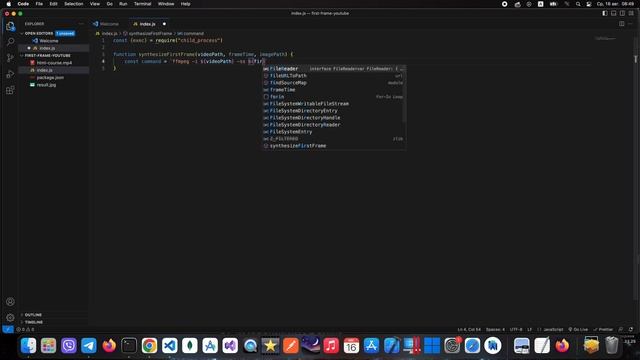Expand the Outline section
Screen dimensions: 640x360
pos(33,315)
